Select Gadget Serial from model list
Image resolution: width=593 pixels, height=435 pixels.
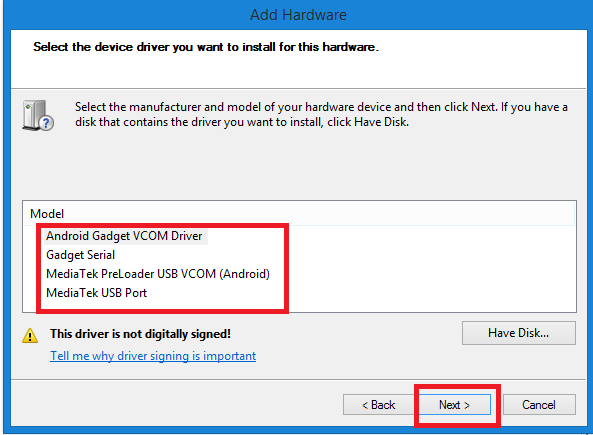coord(81,255)
